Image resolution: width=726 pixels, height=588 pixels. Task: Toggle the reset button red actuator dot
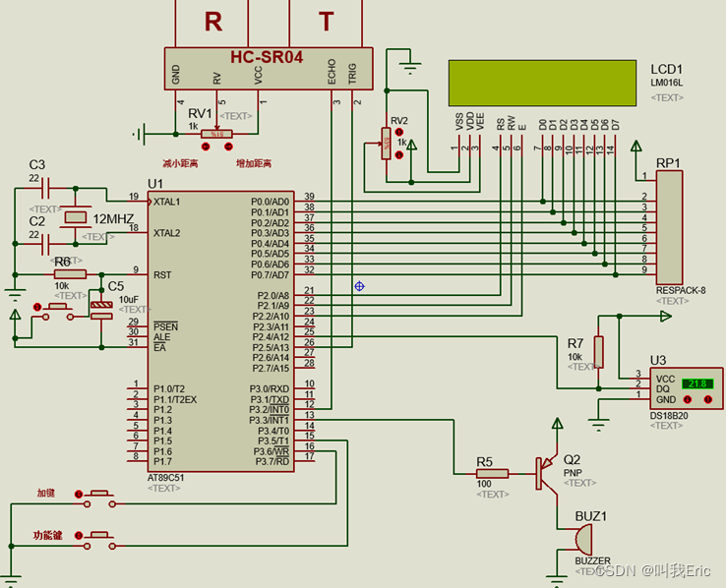(x=37, y=307)
